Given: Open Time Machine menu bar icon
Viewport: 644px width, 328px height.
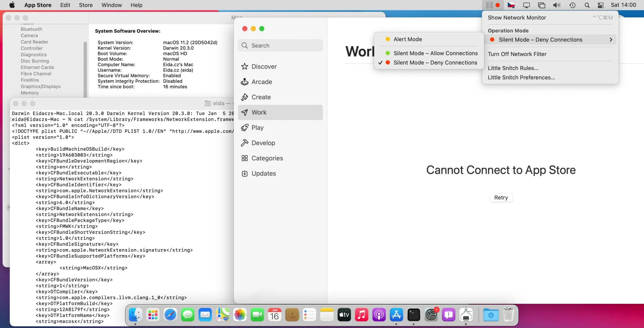Looking at the screenshot, I should [x=572, y=5].
